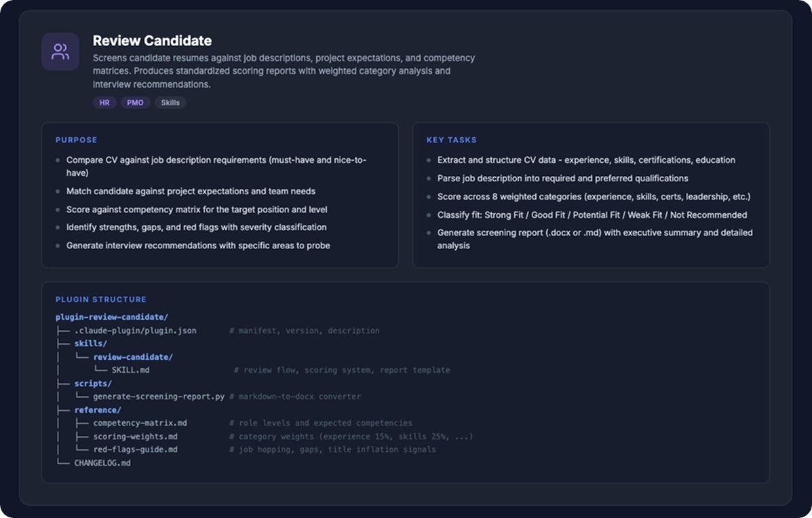812x518 pixels.
Task: Select the HR tag
Action: [104, 103]
